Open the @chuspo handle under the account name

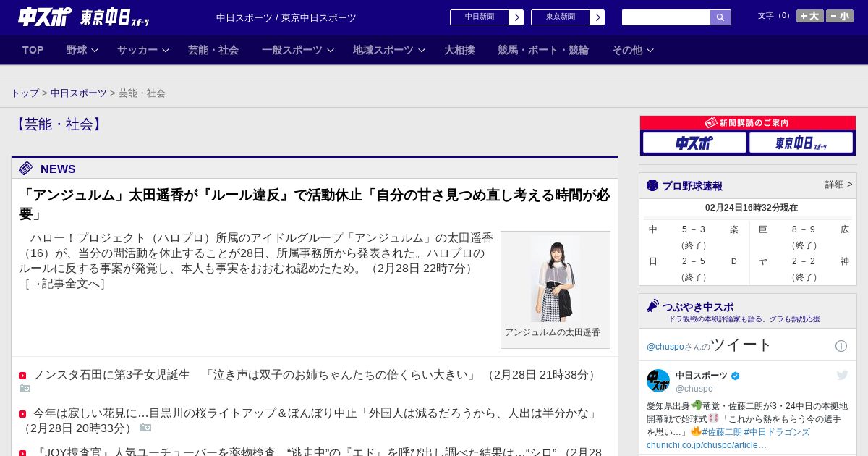pyautogui.click(x=694, y=389)
